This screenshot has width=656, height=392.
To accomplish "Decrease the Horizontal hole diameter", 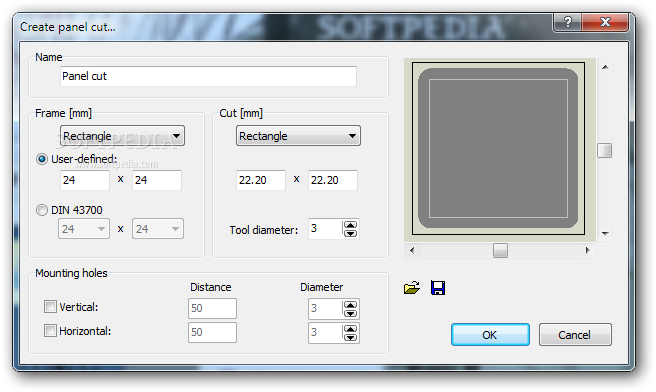I will click(350, 337).
